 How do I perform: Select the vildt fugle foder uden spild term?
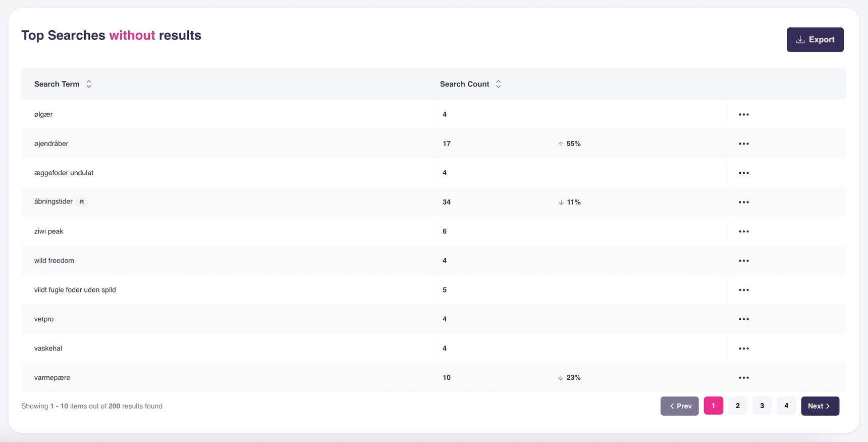click(x=75, y=290)
